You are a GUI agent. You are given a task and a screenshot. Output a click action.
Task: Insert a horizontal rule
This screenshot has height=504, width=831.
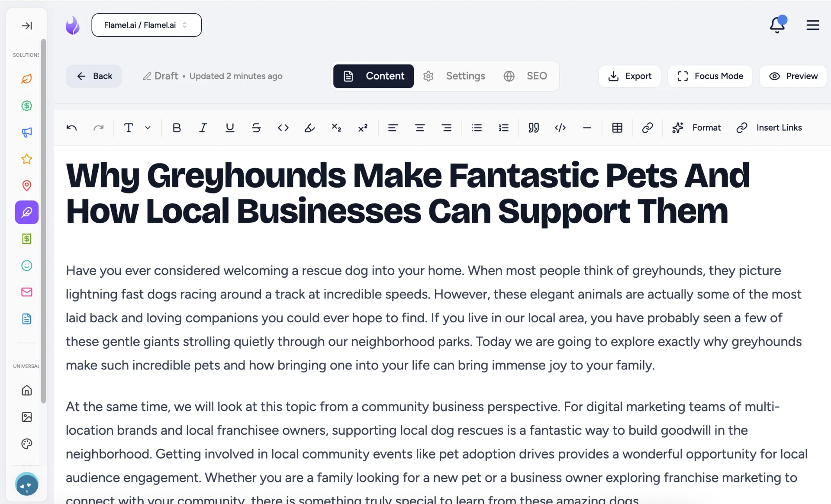[587, 128]
